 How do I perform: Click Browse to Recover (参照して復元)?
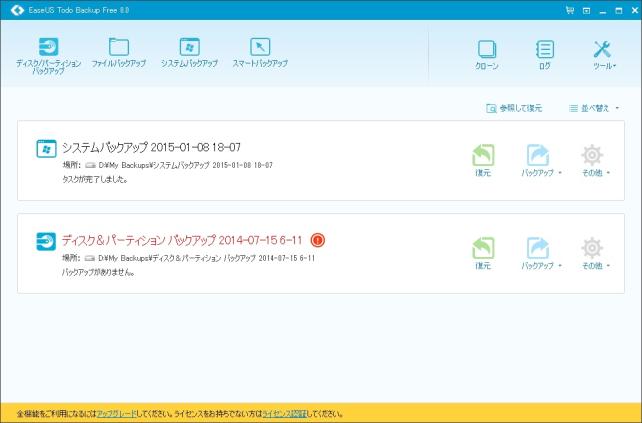click(x=514, y=108)
